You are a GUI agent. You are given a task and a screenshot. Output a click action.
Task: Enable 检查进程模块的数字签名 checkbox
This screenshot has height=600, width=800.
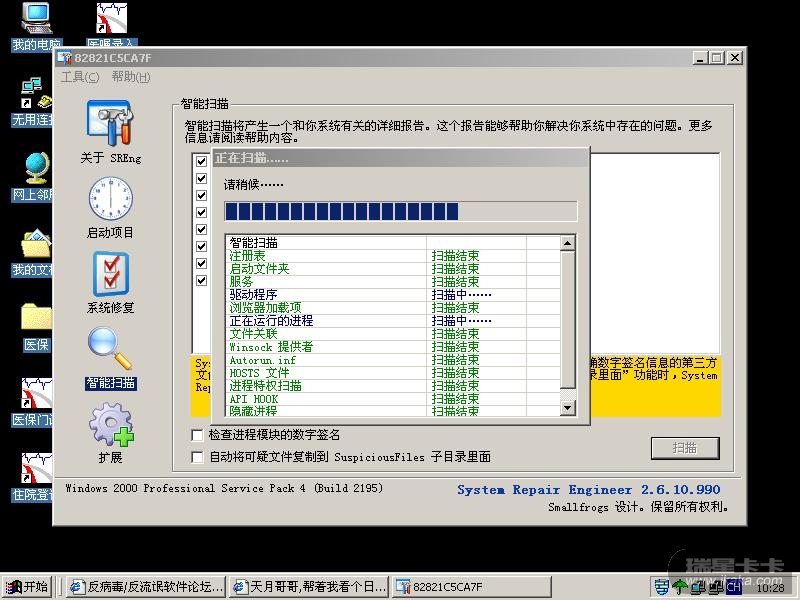tap(197, 435)
